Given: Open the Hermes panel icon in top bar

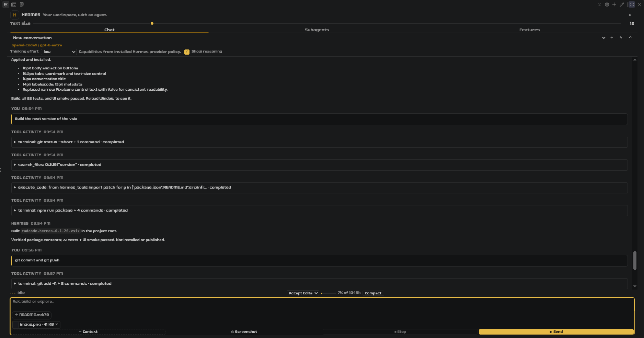Looking at the screenshot, I should tap(5, 4).
